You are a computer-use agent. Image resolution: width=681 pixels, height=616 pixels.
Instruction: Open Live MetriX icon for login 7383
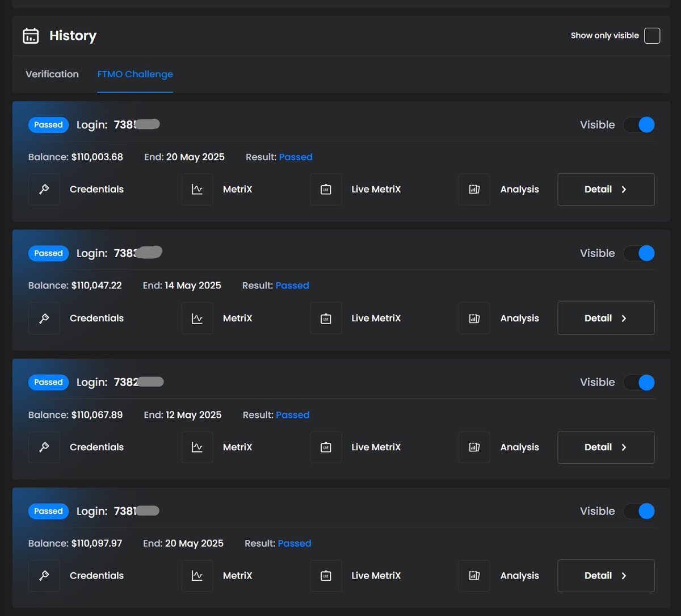pos(326,318)
